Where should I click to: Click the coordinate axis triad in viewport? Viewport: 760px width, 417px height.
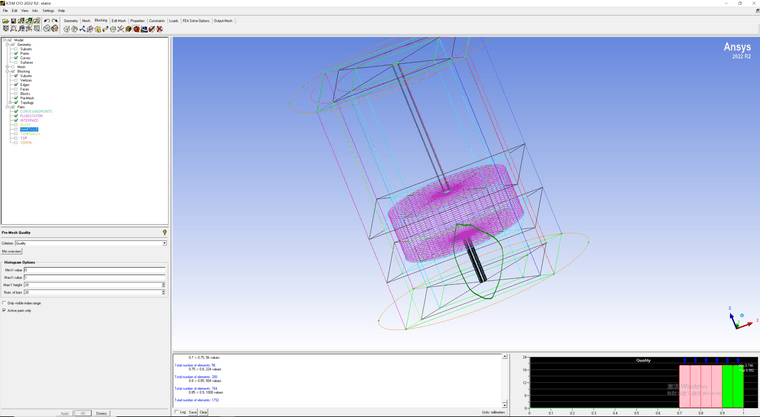(741, 319)
